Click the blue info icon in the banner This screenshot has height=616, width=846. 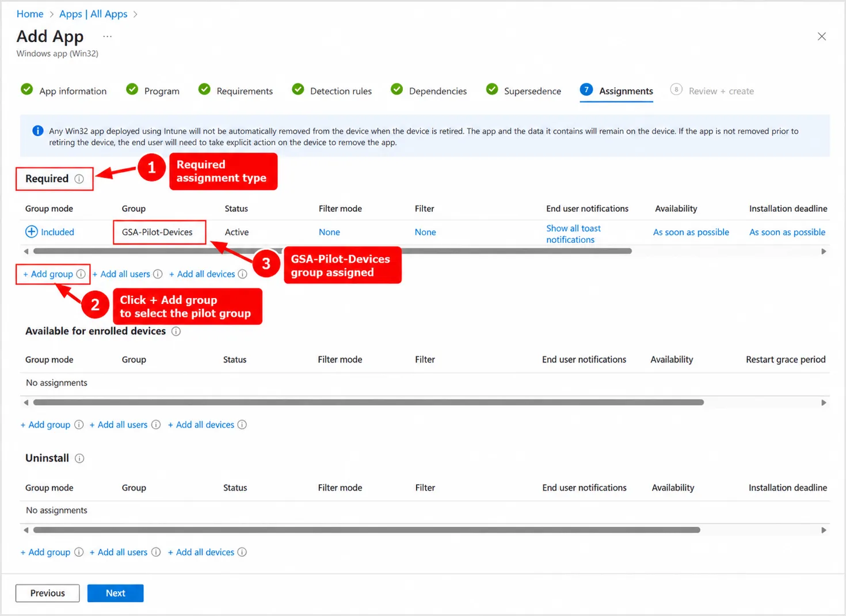(38, 131)
